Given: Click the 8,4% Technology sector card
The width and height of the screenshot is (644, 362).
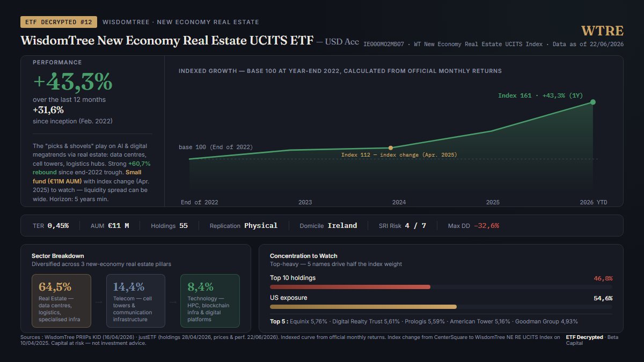Looking at the screenshot, I should [210, 300].
